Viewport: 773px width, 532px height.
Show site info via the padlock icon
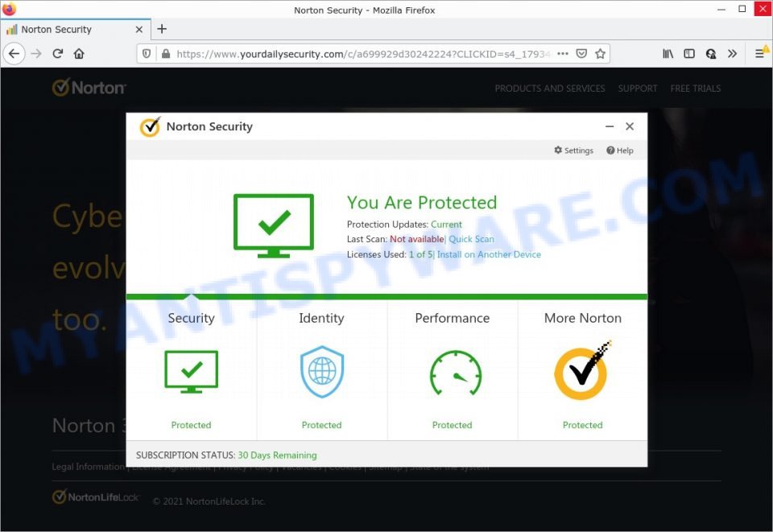(166, 54)
